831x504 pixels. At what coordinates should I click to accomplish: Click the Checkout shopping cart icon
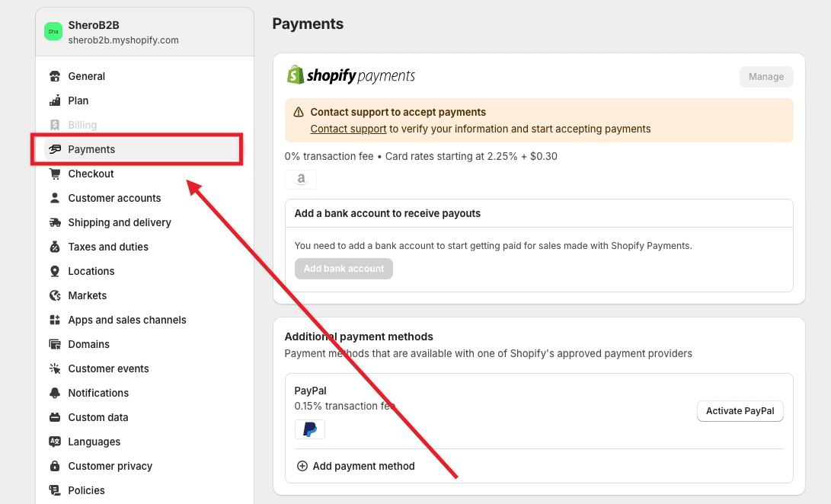(54, 174)
